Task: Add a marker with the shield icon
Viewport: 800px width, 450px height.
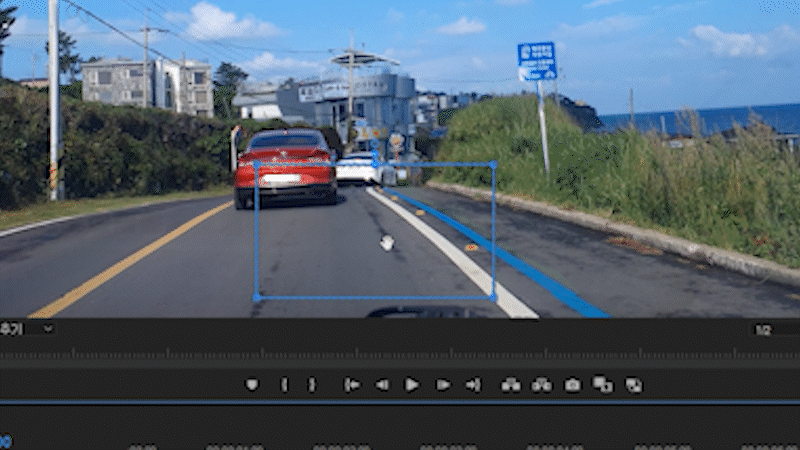Action: point(252,384)
